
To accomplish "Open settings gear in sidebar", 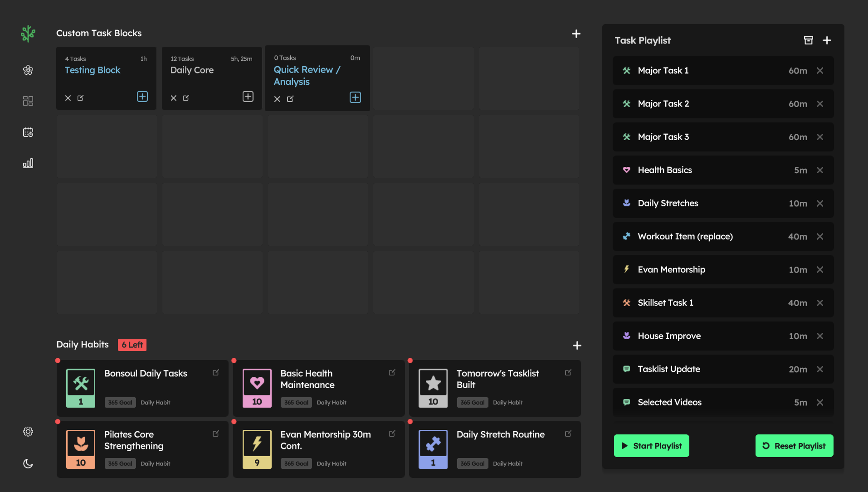I will 28,431.
